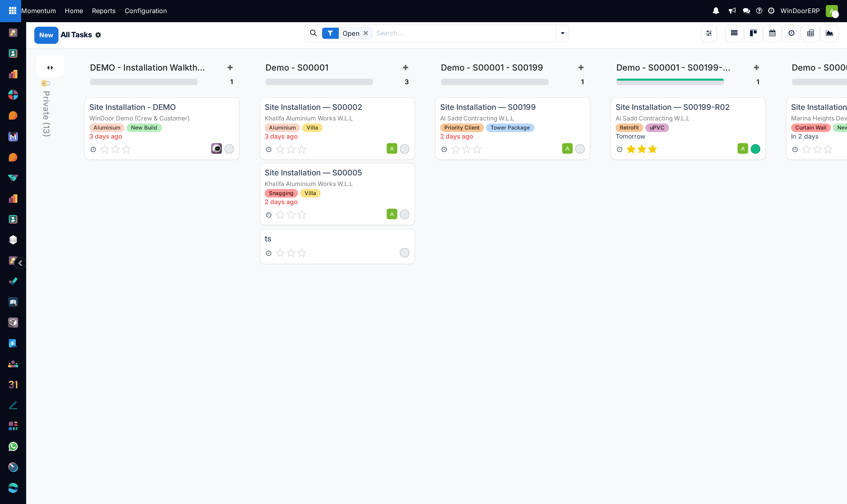
Task: Toggle state circle on Site Installation - DEMO
Action: click(229, 149)
